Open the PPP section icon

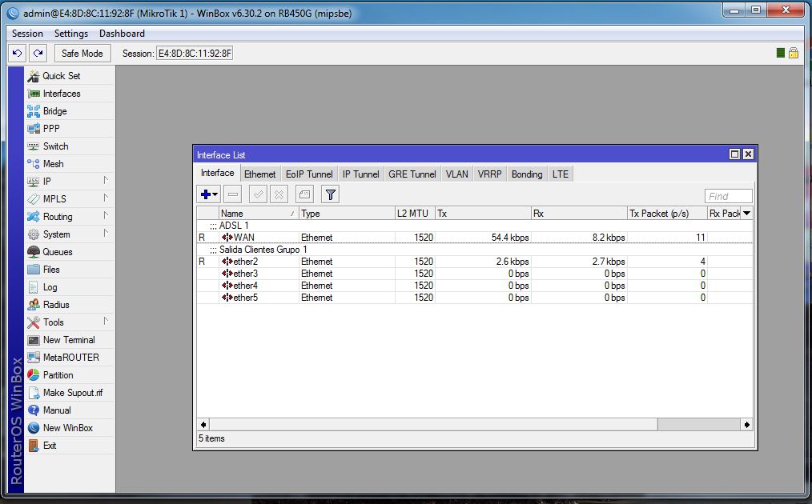coord(34,129)
